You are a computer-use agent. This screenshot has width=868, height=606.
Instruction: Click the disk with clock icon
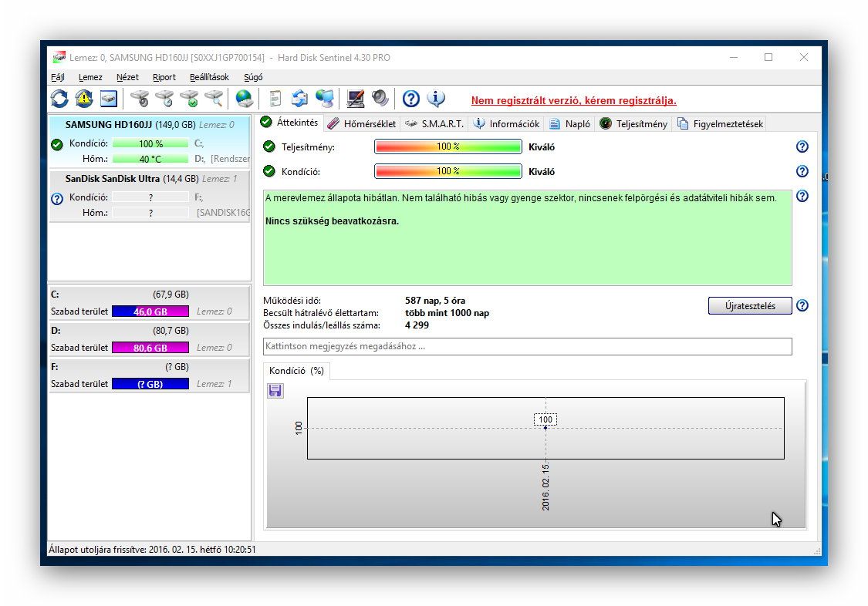tap(164, 99)
